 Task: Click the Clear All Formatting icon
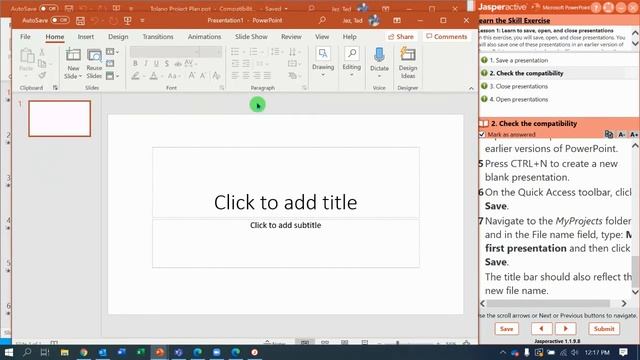coord(216,76)
